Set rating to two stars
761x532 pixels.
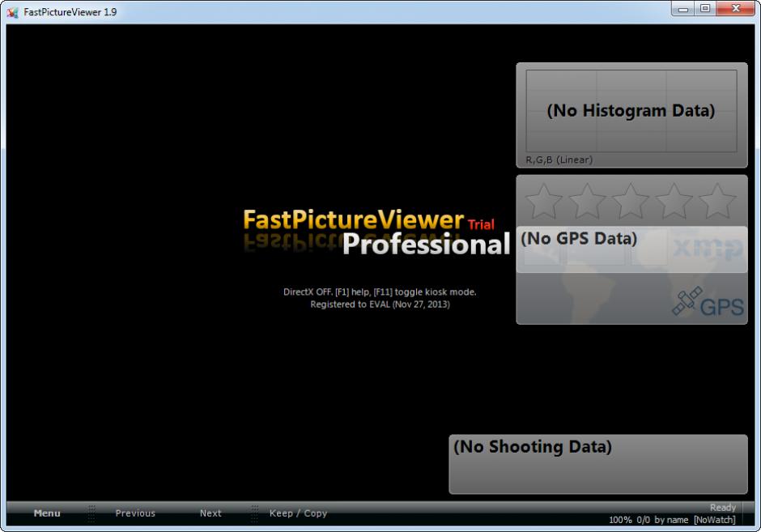tap(587, 201)
